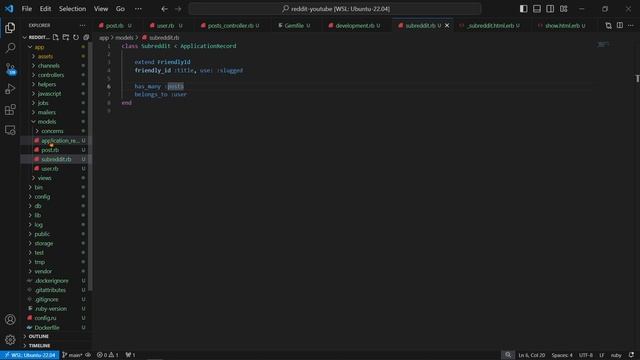Open more editor actions menu
Viewport: 640px width, 360px height.
(631, 25)
